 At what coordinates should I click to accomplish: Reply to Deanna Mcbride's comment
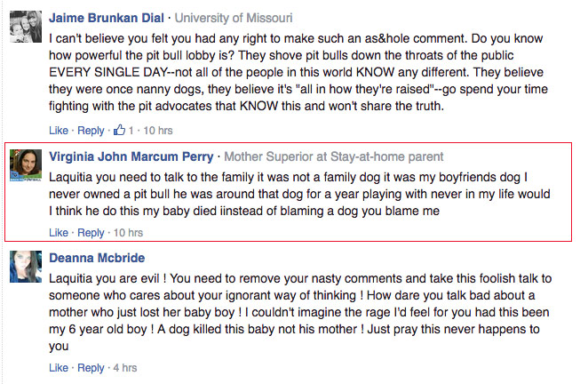[91, 368]
